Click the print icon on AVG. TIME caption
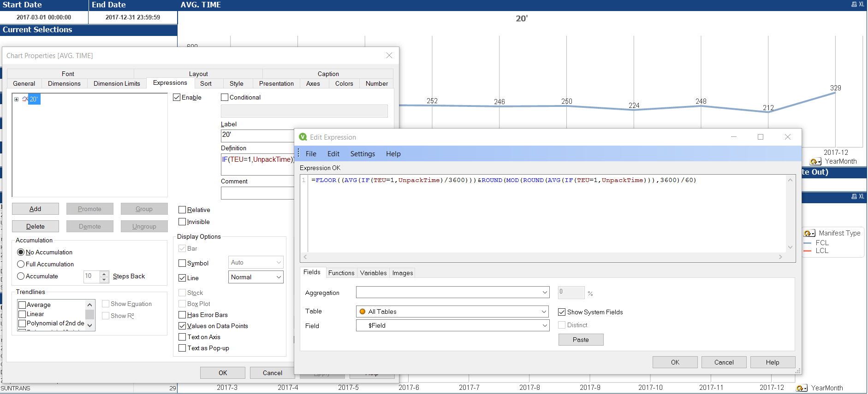 pyautogui.click(x=854, y=5)
